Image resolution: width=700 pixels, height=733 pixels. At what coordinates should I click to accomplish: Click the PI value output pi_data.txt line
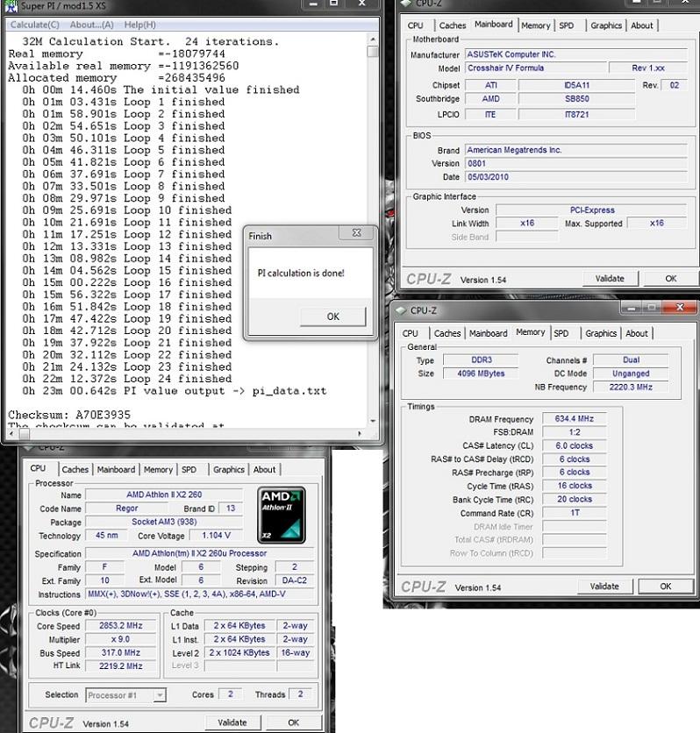point(175,391)
